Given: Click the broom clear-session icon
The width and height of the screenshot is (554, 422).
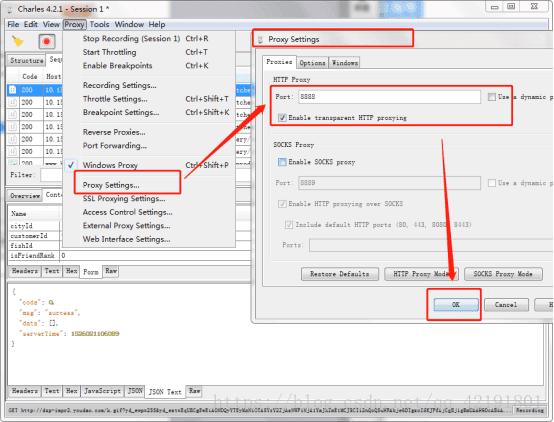Looking at the screenshot, I should click(x=18, y=42).
